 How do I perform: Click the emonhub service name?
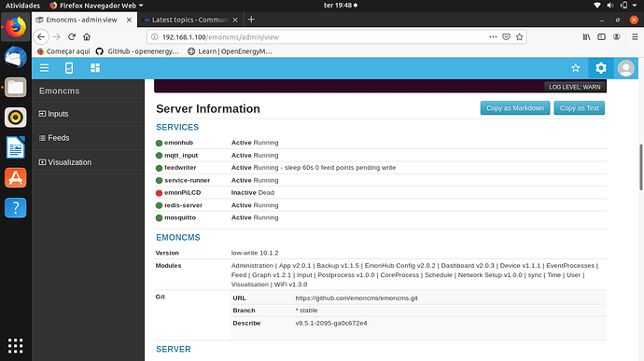pyautogui.click(x=178, y=143)
